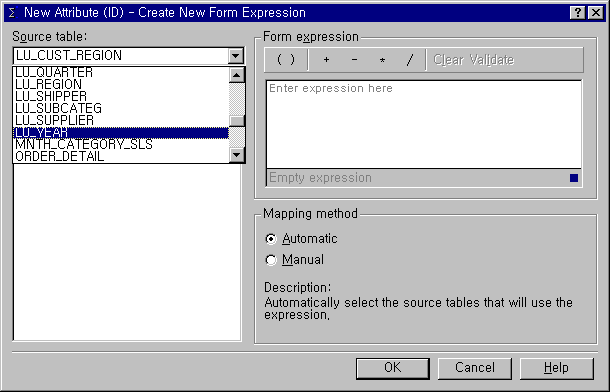Confirm with the OK button

(x=393, y=368)
